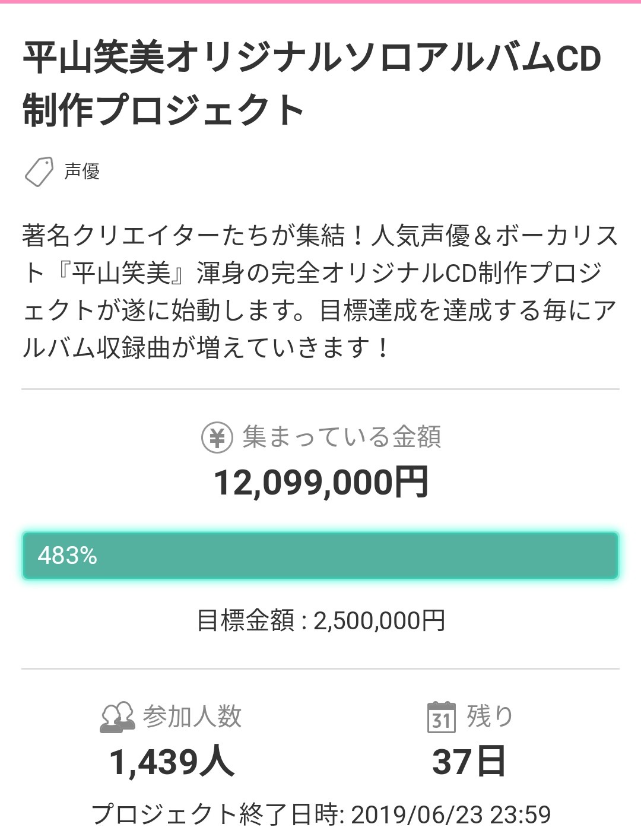This screenshot has width=641, height=840.
Task: Click the calendar icon next to 残り
Action: pyautogui.click(x=441, y=717)
